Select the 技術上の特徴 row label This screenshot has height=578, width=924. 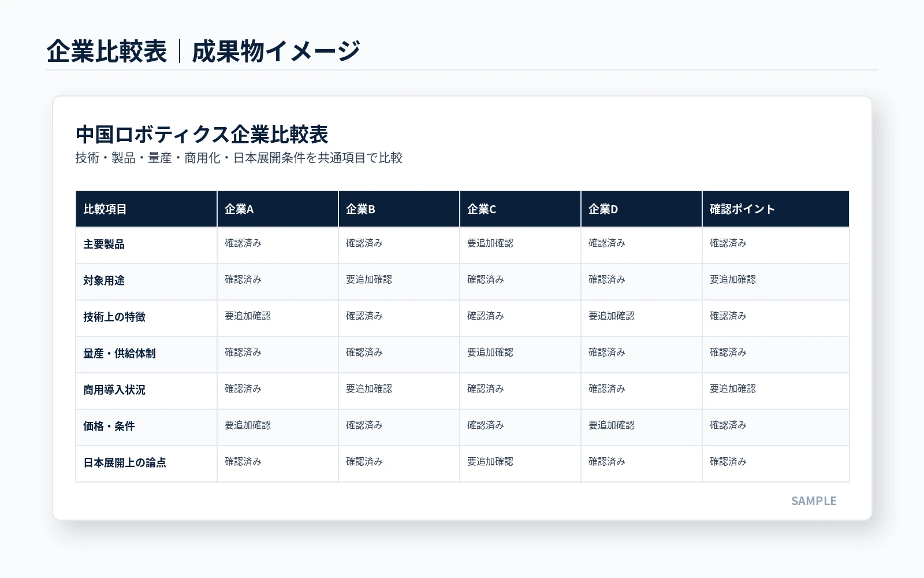tap(114, 317)
